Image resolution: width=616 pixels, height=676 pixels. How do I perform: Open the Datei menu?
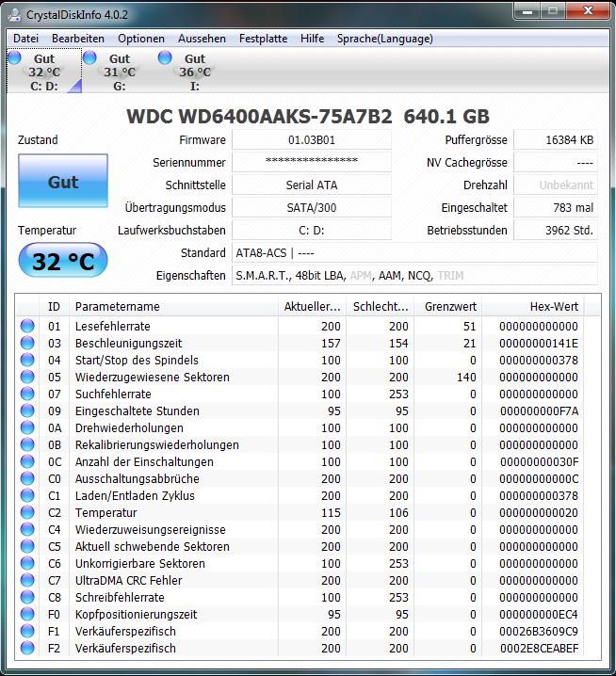click(25, 39)
